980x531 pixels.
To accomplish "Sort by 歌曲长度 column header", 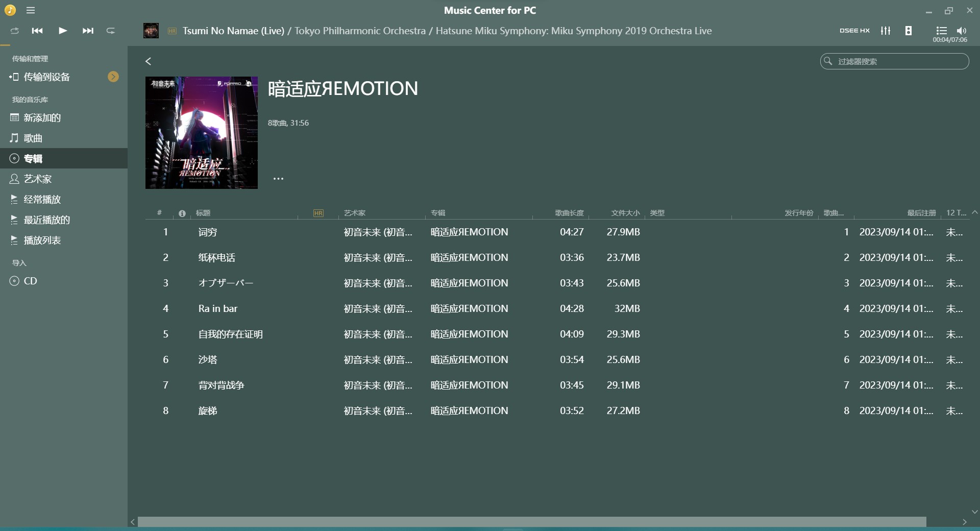I will pos(570,213).
